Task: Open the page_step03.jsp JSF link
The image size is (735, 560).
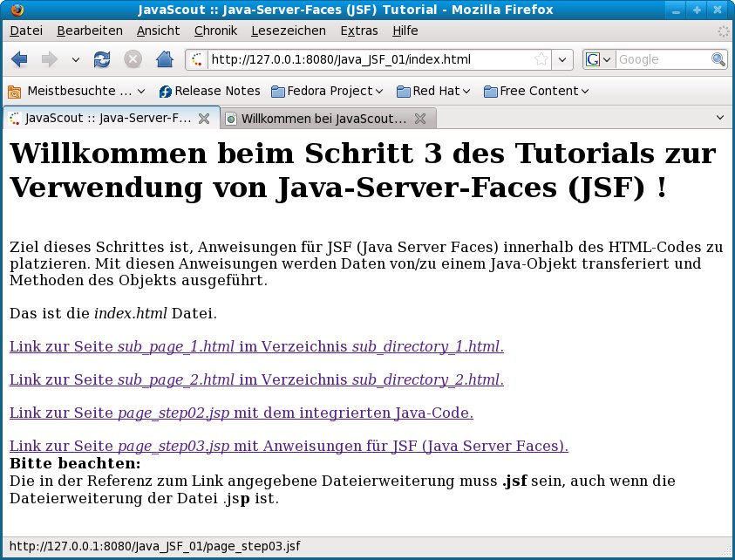Action: click(x=288, y=446)
